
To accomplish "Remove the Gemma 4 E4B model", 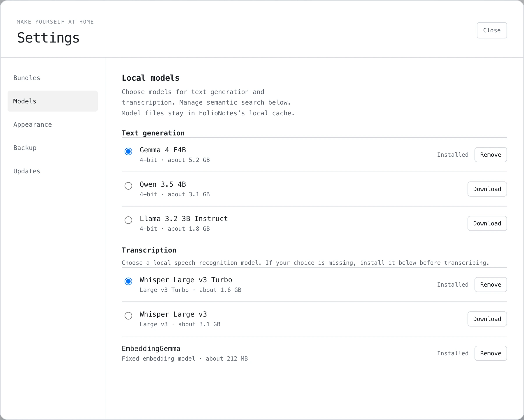I will click(491, 155).
